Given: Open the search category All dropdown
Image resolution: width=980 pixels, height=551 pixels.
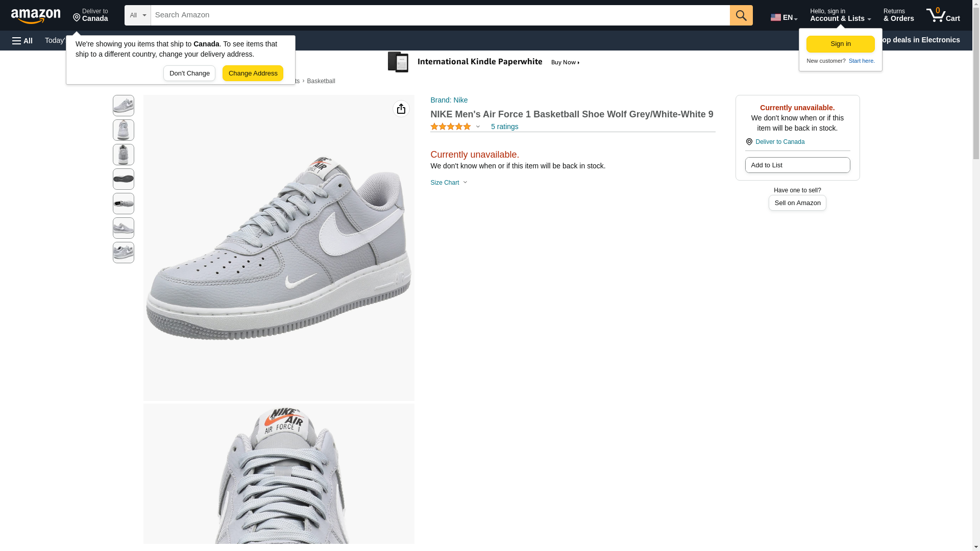Looking at the screenshot, I should (137, 15).
